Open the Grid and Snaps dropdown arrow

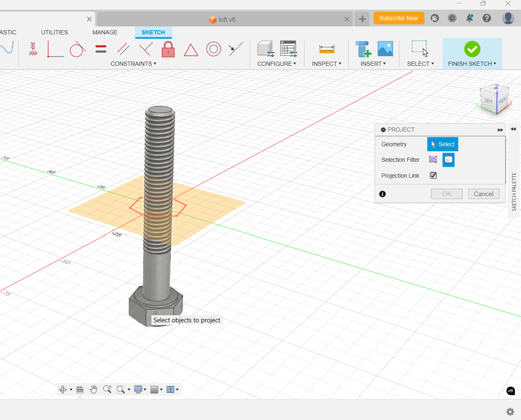161,389
